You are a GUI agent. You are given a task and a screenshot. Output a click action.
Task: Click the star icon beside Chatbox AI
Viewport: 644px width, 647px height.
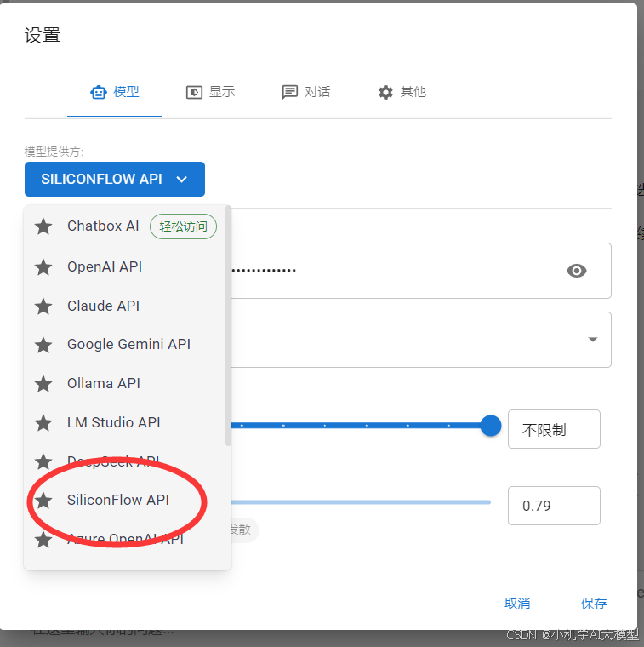[43, 226]
